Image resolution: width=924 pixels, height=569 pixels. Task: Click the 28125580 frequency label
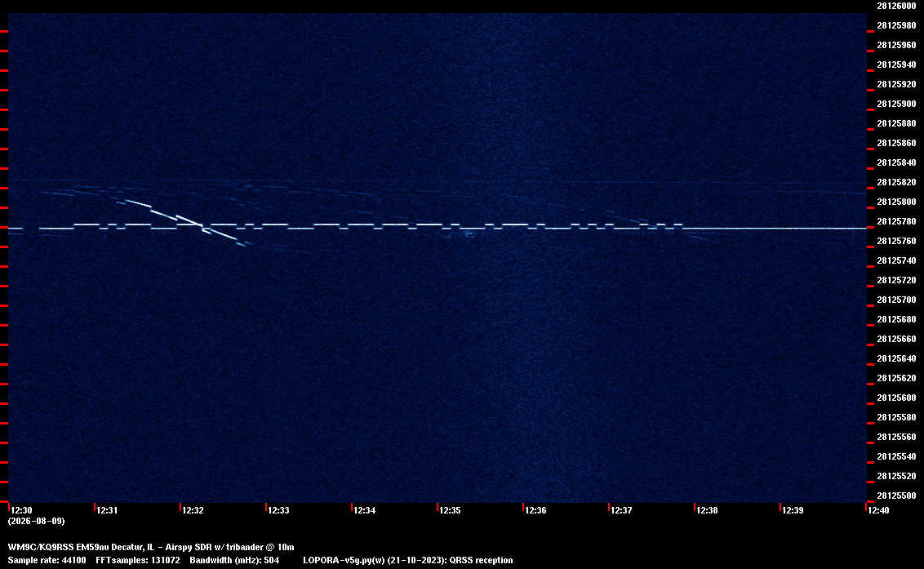point(896,417)
